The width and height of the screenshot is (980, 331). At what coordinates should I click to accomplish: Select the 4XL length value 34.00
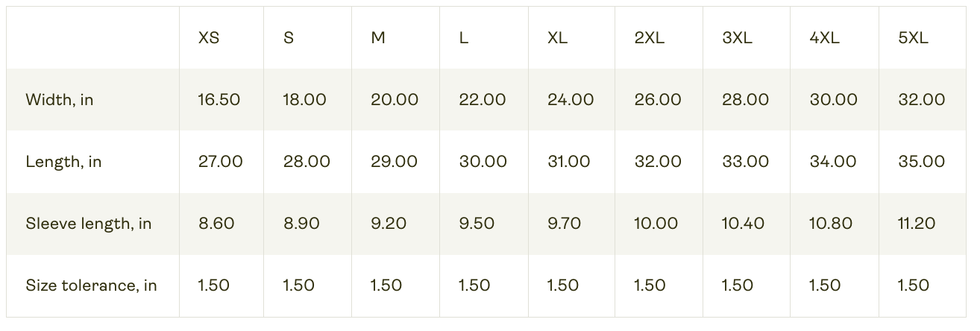pos(833,162)
